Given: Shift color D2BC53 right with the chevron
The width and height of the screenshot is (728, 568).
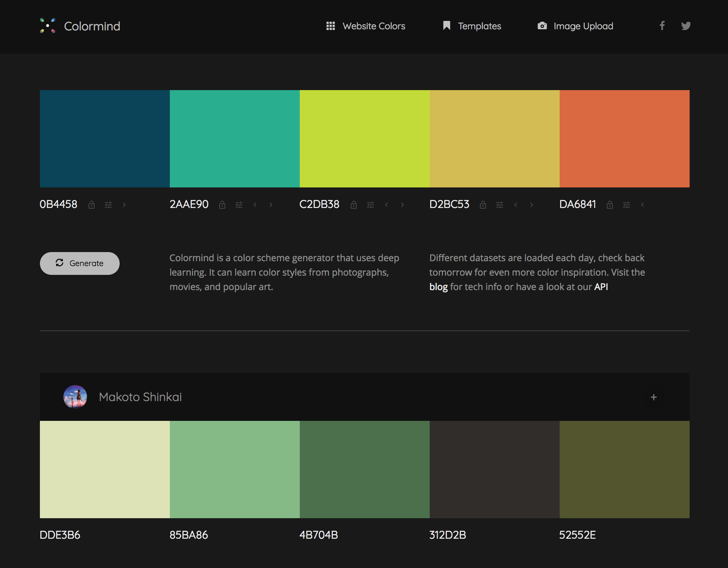Looking at the screenshot, I should (x=532, y=205).
